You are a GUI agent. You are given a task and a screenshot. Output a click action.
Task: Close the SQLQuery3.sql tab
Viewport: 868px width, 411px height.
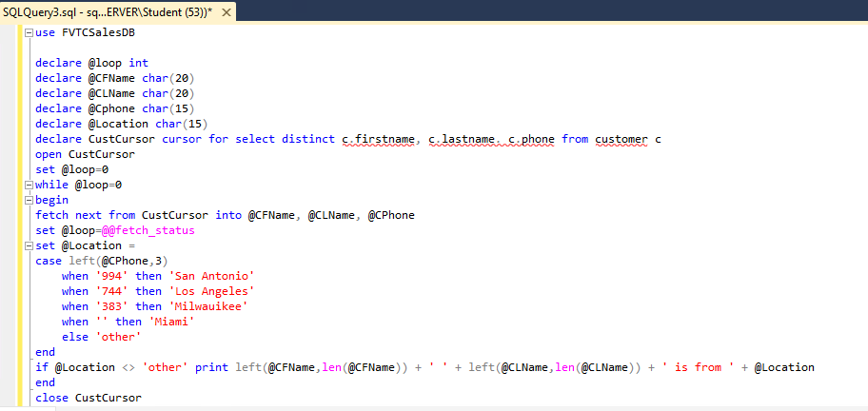pyautogui.click(x=226, y=12)
